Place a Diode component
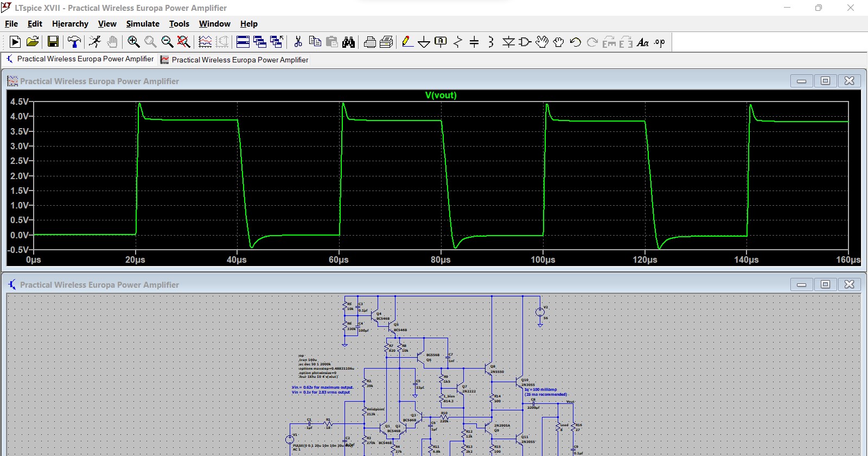This screenshot has width=868, height=456. 508,42
